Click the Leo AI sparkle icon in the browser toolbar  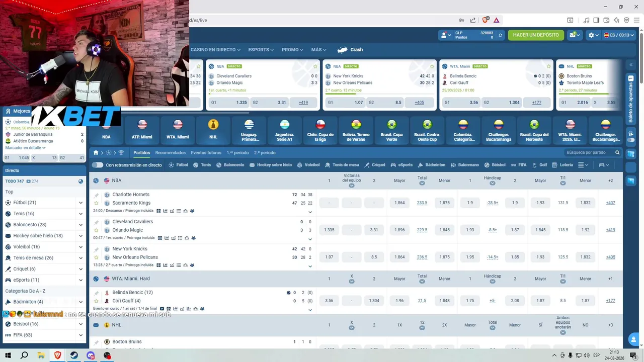point(616,20)
